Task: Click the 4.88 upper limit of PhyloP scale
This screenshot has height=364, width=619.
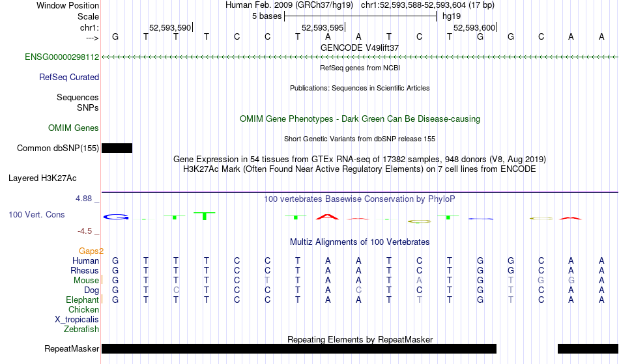Action: [84, 199]
